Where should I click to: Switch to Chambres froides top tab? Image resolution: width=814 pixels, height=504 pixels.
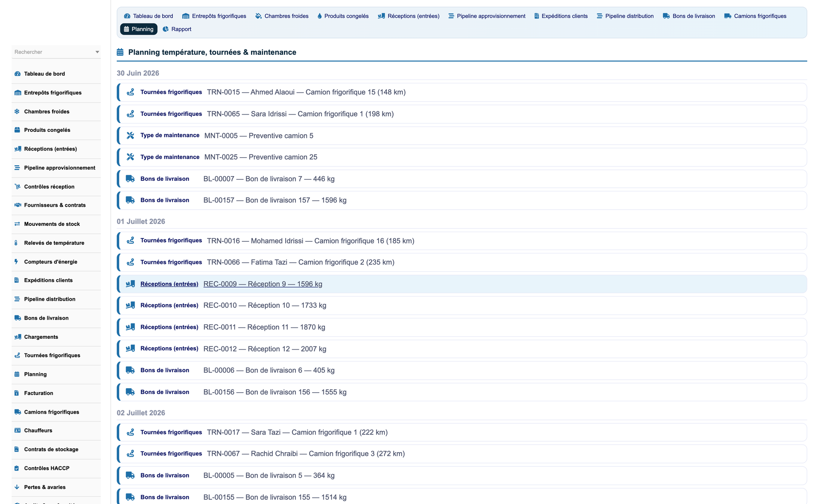pos(282,16)
